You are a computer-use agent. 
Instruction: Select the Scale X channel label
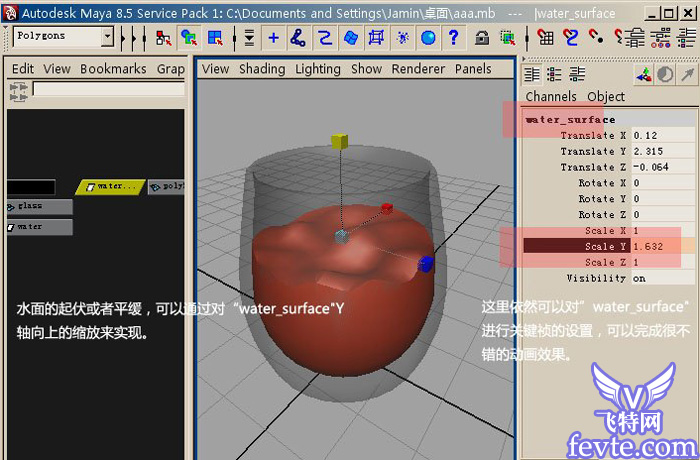(x=605, y=230)
